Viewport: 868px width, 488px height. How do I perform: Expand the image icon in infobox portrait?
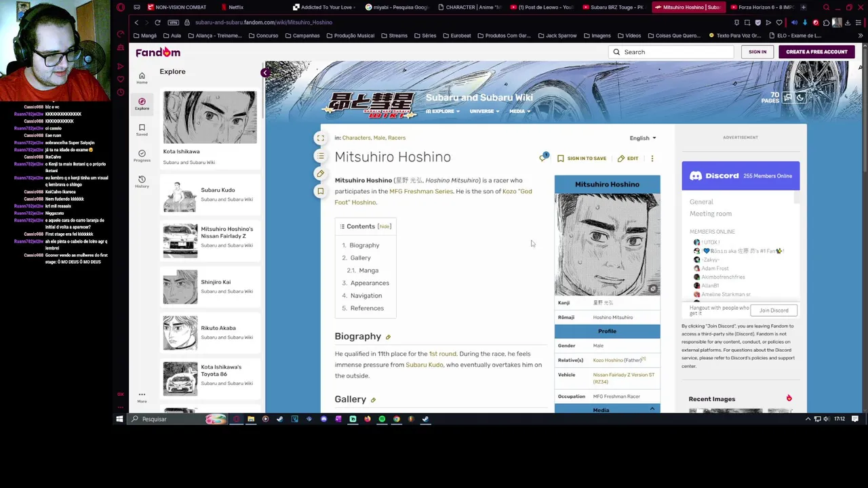(x=652, y=289)
